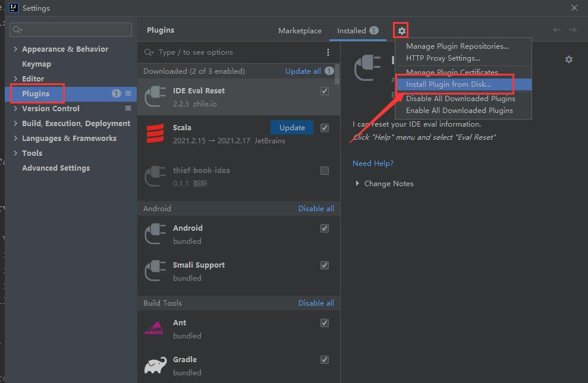Toggle the Smali Support checkbox
Screen dimensions: 588x383
click(x=325, y=265)
